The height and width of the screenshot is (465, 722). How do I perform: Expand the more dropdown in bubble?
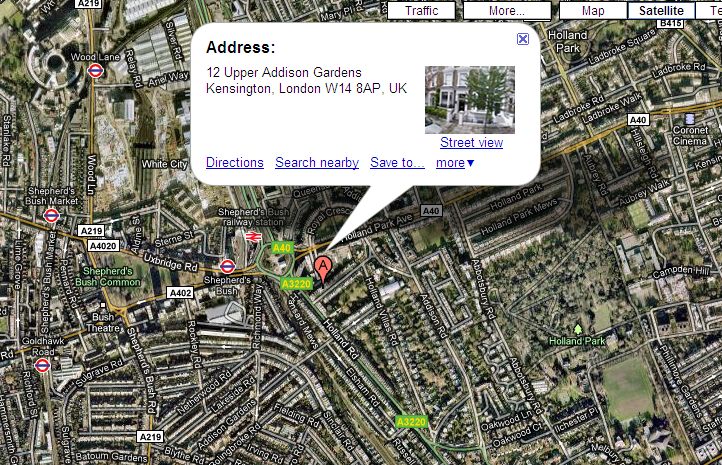click(x=455, y=163)
